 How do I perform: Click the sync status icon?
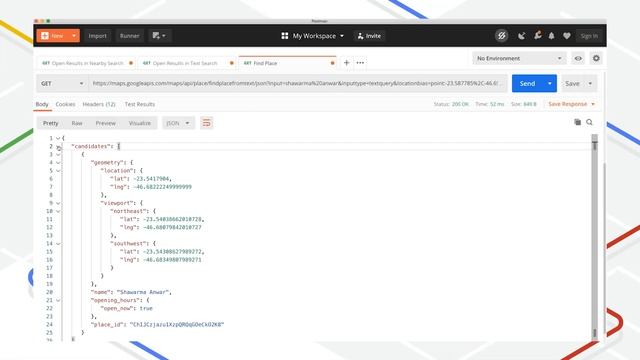pos(502,36)
